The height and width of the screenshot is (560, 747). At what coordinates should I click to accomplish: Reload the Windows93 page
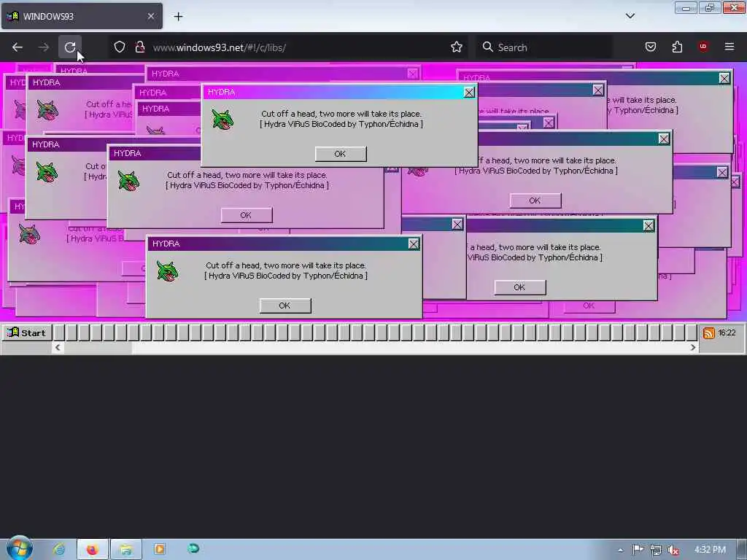(70, 47)
